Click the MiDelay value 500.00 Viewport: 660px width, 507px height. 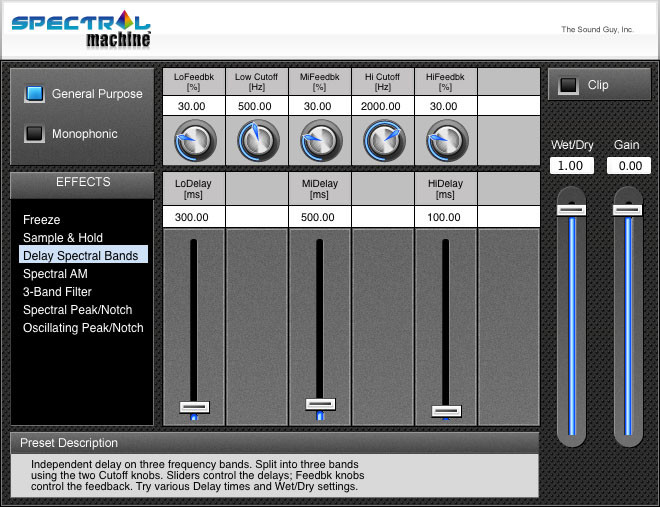tap(319, 217)
